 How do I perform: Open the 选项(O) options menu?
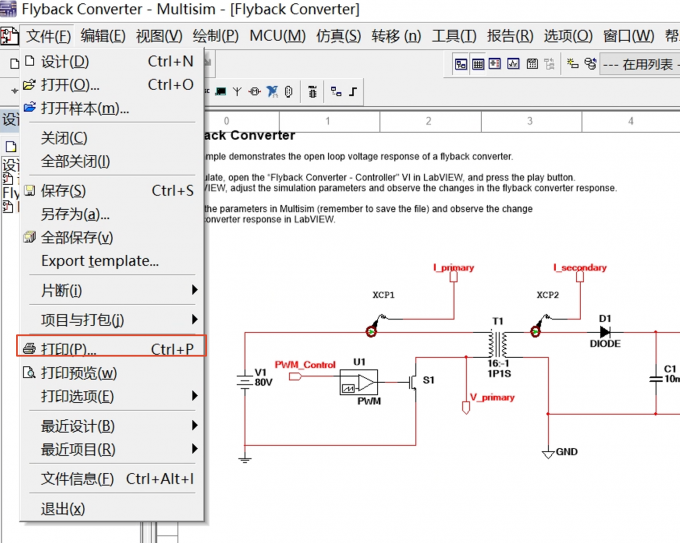pos(568,36)
